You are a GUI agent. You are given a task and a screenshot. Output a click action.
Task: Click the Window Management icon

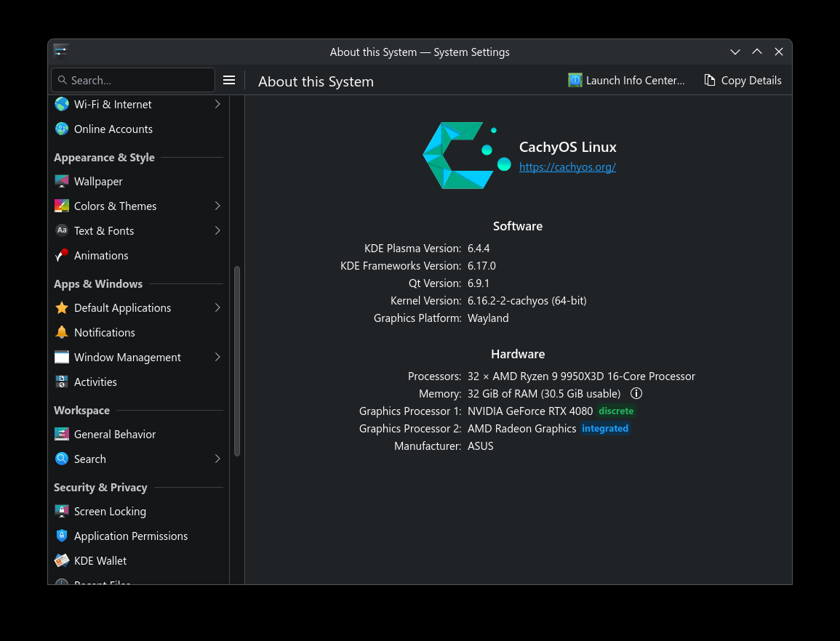pos(62,357)
